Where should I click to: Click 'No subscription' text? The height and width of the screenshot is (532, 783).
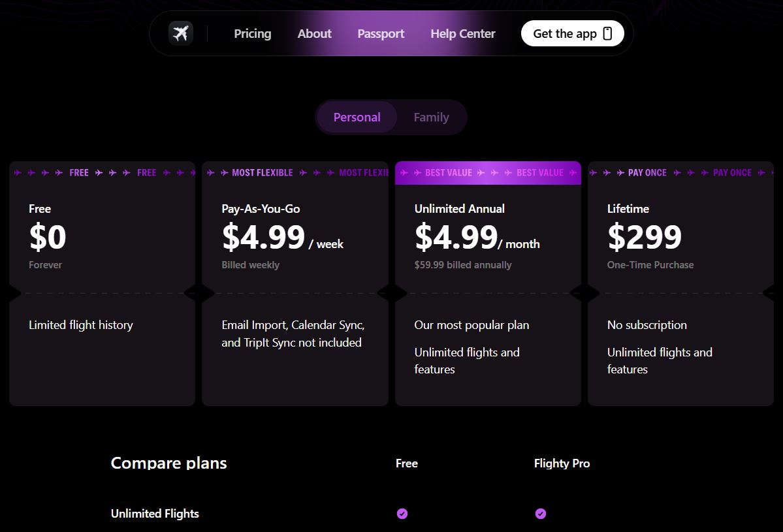point(647,325)
